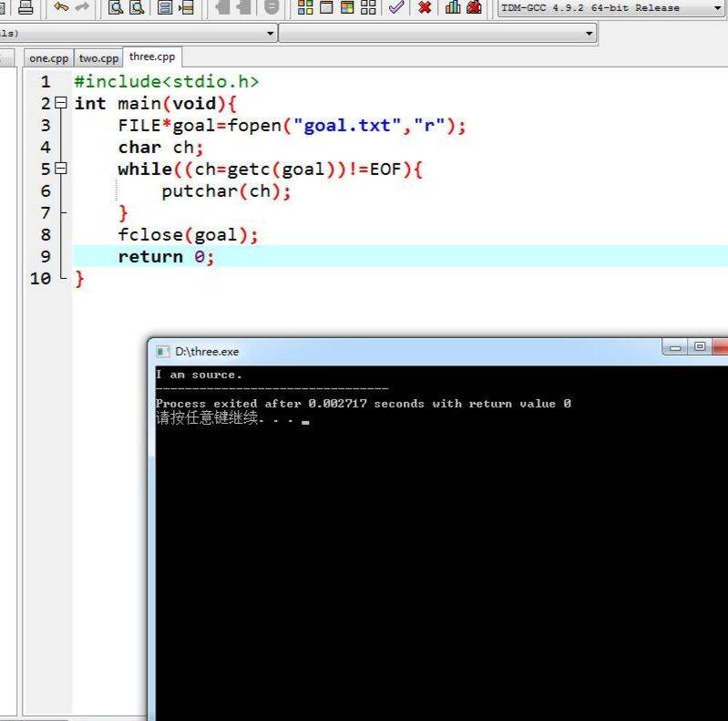The width and height of the screenshot is (728, 721).
Task: Click EOF in the while condition
Action: click(x=385, y=170)
